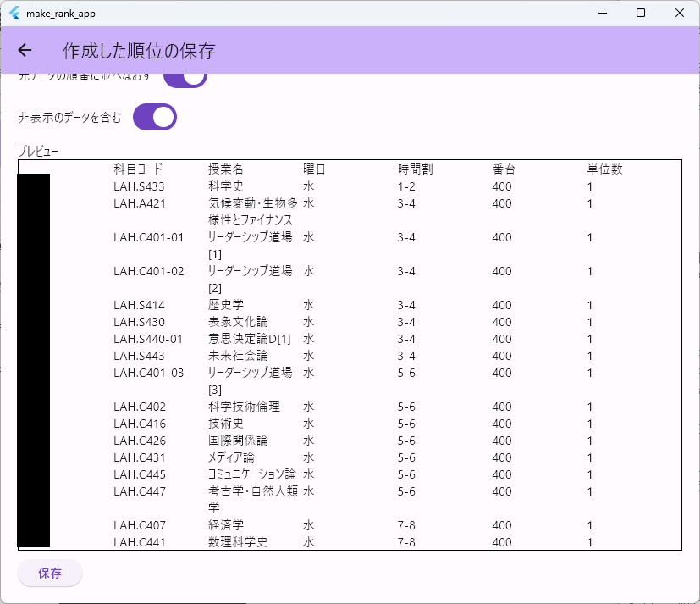Click the back arrow icon
The height and width of the screenshot is (604, 700).
[25, 51]
